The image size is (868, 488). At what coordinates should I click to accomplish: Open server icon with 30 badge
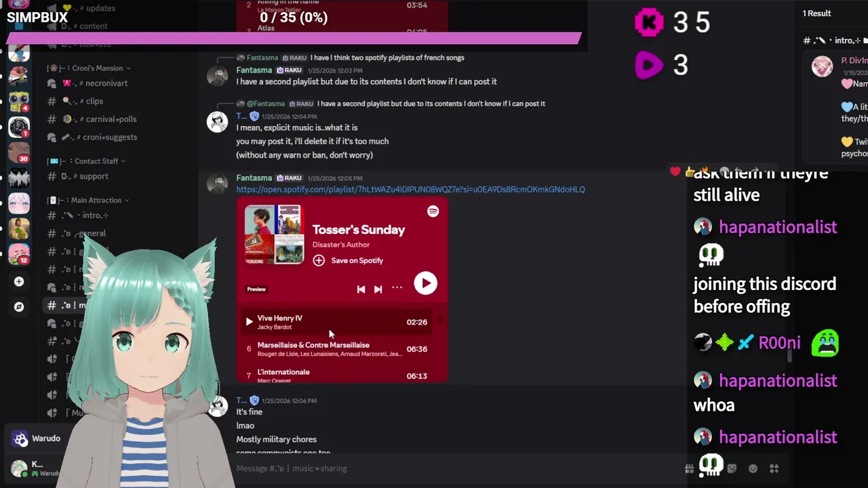(x=18, y=152)
